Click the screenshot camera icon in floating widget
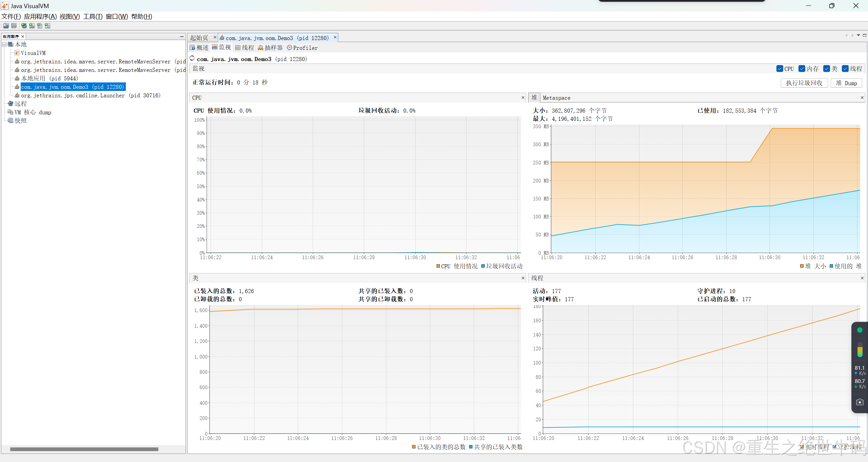This screenshot has height=462, width=868. (x=860, y=402)
